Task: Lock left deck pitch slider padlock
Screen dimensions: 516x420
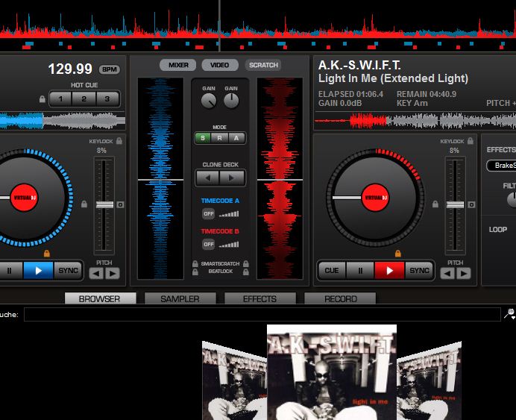Action: [x=84, y=204]
